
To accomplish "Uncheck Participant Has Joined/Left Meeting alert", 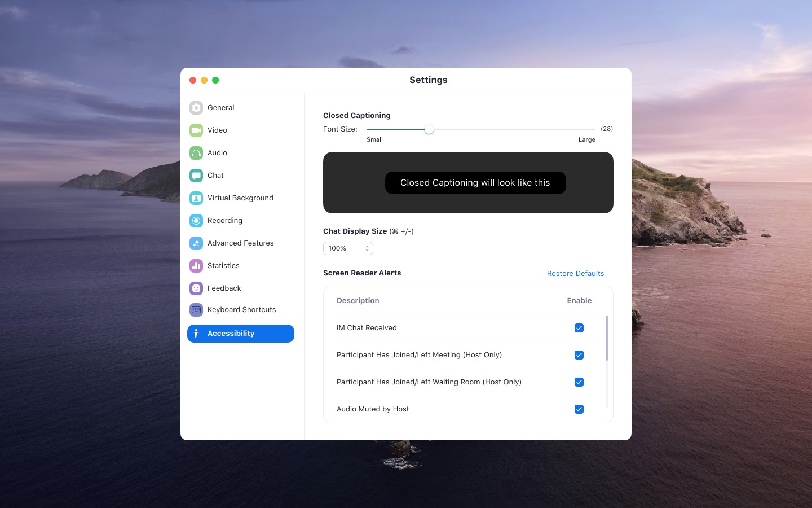I will point(579,355).
